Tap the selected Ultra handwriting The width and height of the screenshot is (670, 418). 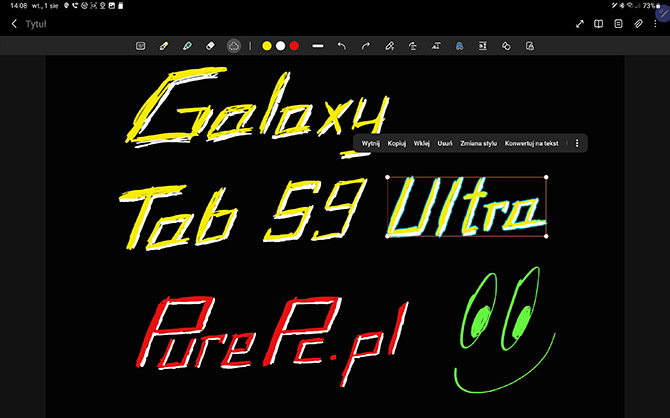coord(467,207)
